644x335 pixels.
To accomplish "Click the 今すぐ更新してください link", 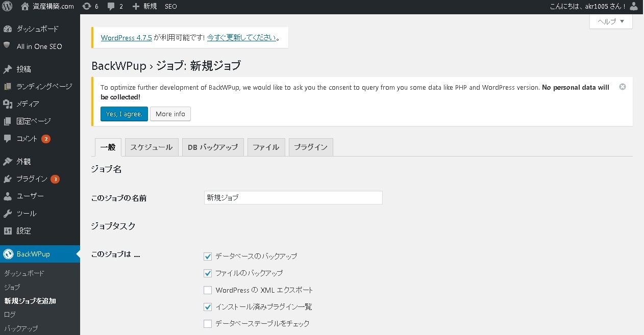I will pyautogui.click(x=241, y=38).
